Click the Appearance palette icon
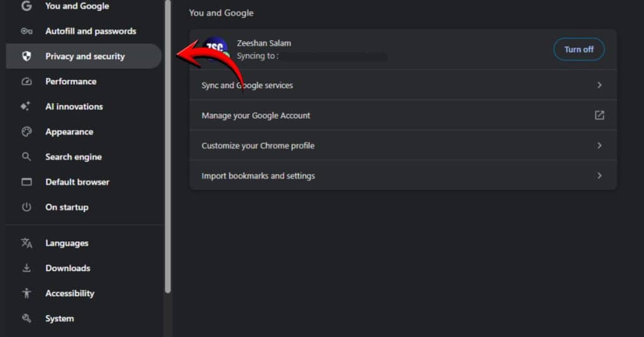The image size is (644, 337). [x=26, y=132]
